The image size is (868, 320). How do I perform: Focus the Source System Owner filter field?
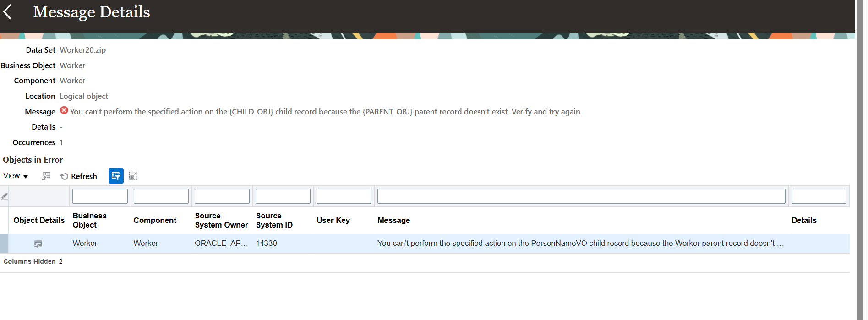coord(222,196)
